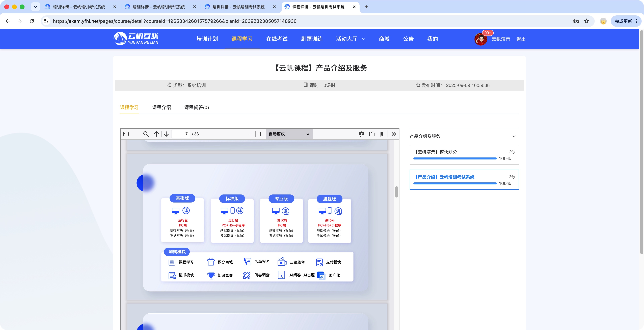Go to 培训计划 in navigation

coord(207,39)
